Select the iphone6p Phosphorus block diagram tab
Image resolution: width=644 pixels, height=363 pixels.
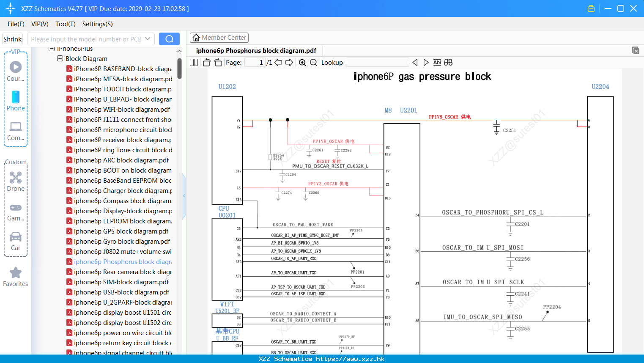pos(256,51)
